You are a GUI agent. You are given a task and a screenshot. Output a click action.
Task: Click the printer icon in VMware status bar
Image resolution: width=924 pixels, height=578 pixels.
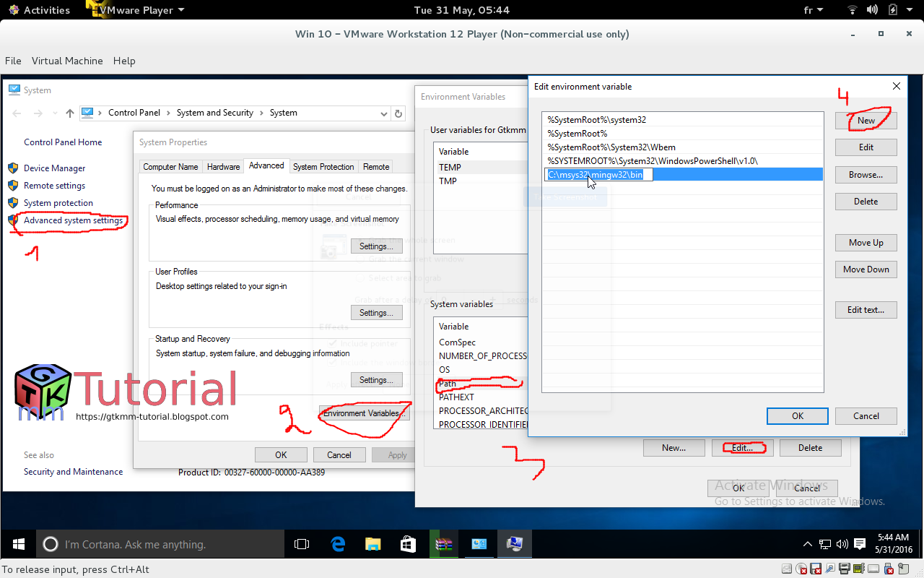tap(845, 569)
